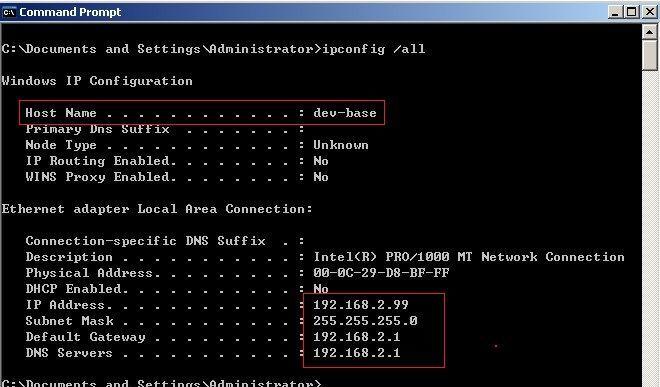Close the Command Prompt window
The image size is (660, 387).
650,12
